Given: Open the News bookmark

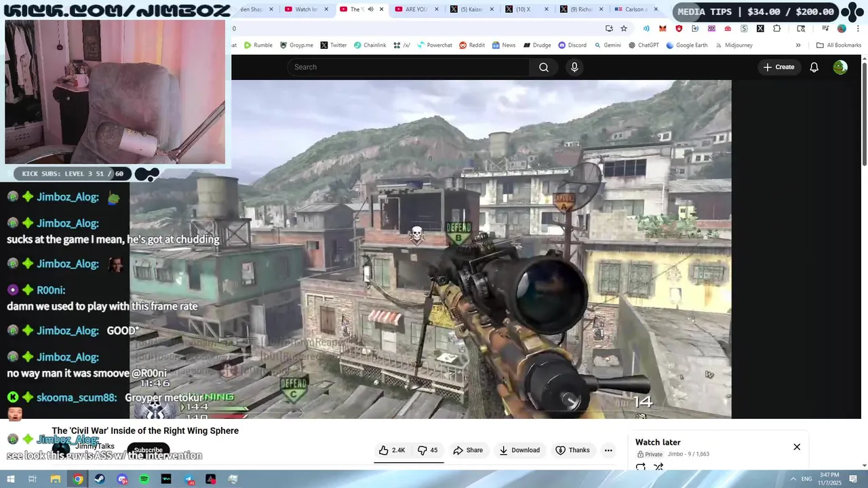Looking at the screenshot, I should point(503,45).
